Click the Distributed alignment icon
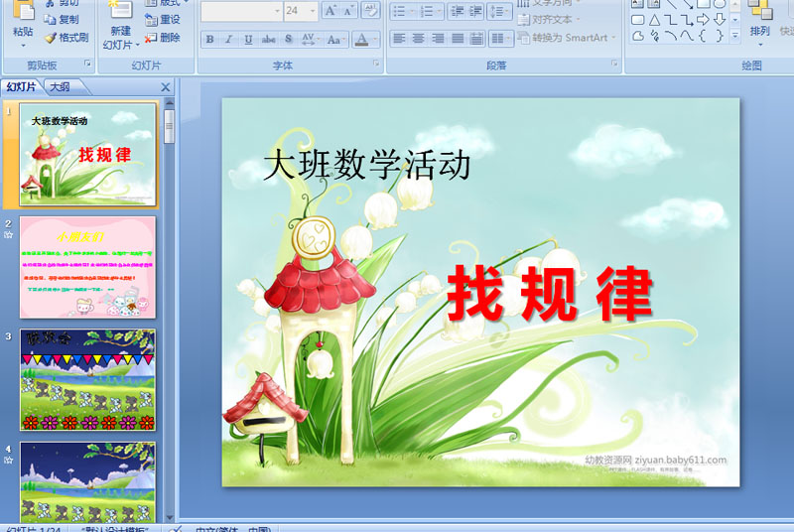Image resolution: width=794 pixels, height=532 pixels. [476, 39]
